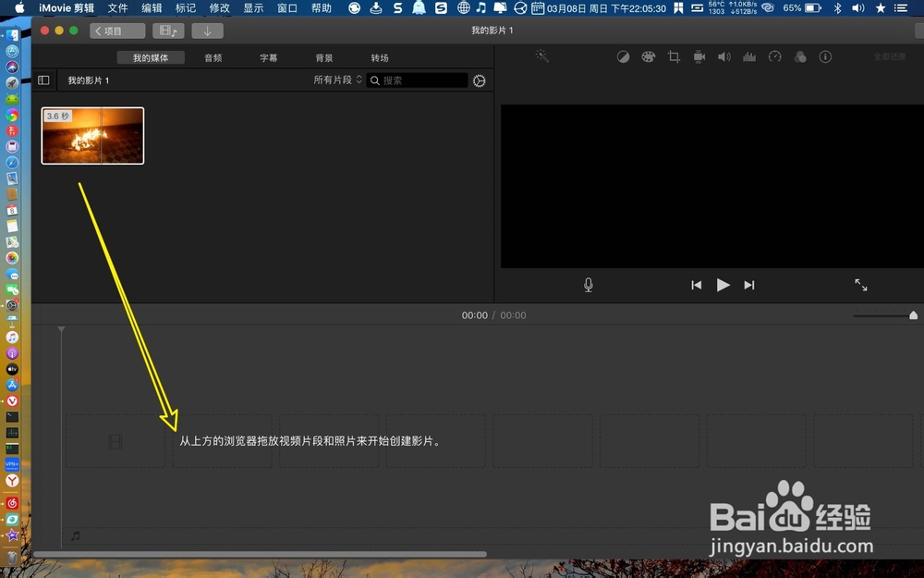This screenshot has height=578, width=924.
Task: Open the 显示 menu
Action: [253, 8]
